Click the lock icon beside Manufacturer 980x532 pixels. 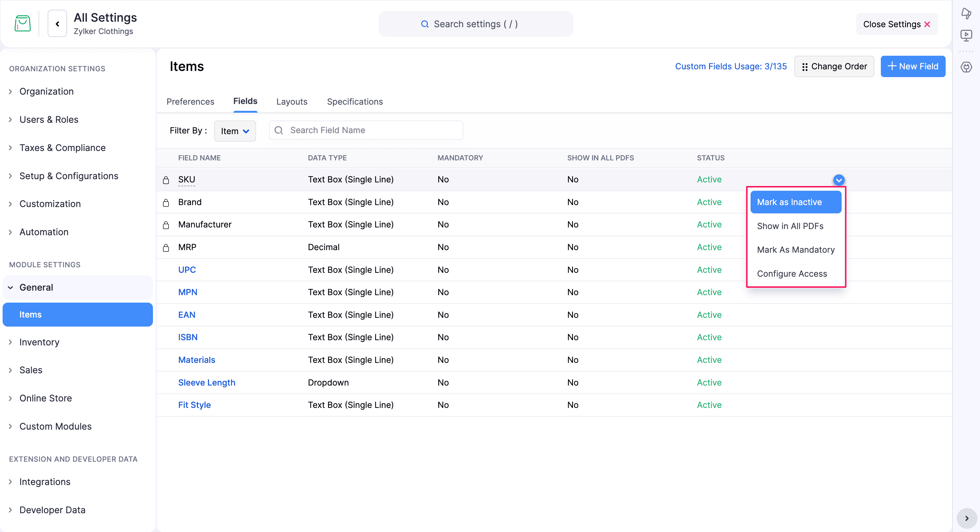(166, 225)
